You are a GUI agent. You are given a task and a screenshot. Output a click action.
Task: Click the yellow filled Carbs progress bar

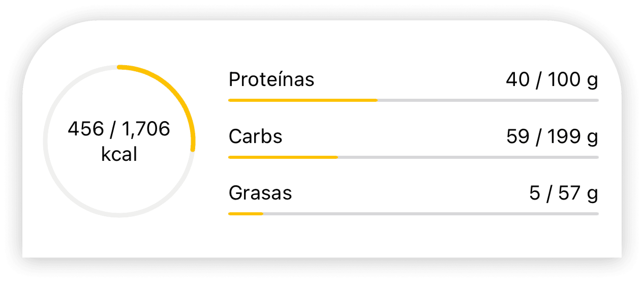(283, 158)
